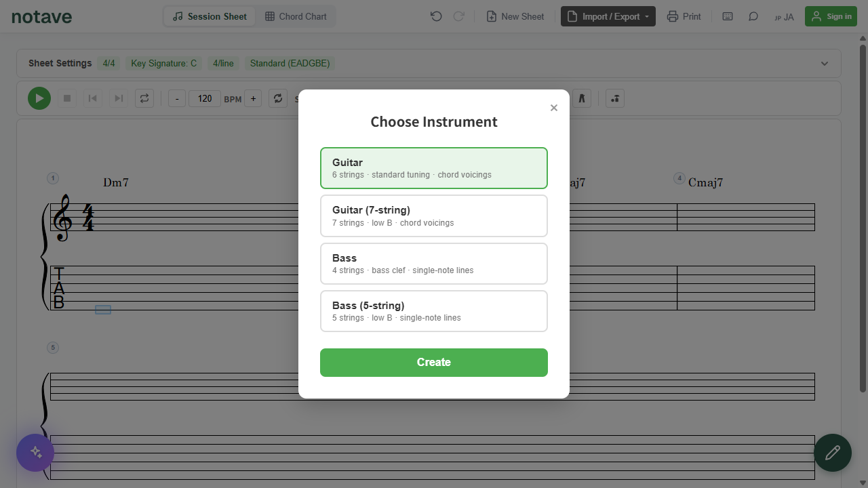Open the pencil edit floating button
Viewport: 868px width, 488px height.
tap(833, 453)
